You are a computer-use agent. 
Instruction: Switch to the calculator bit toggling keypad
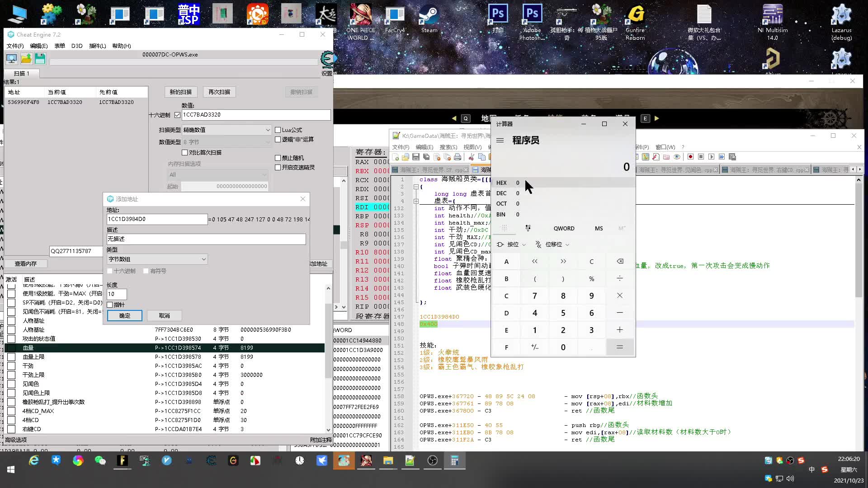(x=528, y=228)
